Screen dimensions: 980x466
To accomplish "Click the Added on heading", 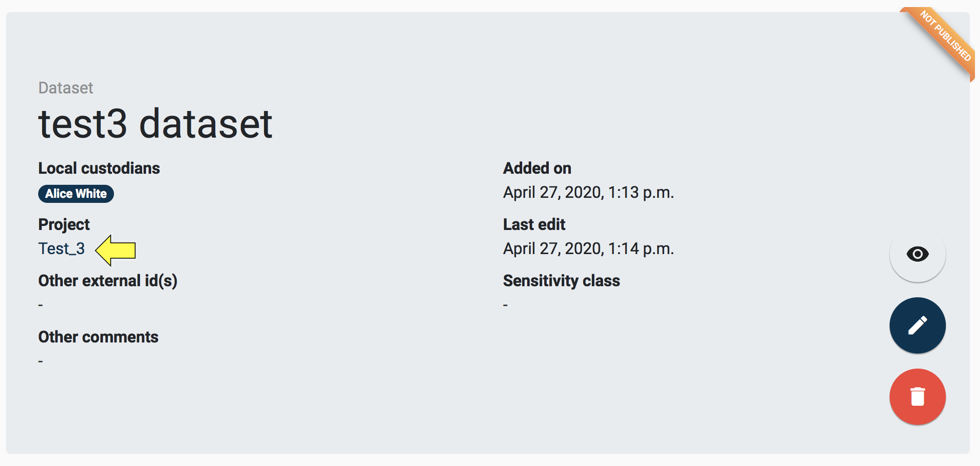I will (537, 168).
